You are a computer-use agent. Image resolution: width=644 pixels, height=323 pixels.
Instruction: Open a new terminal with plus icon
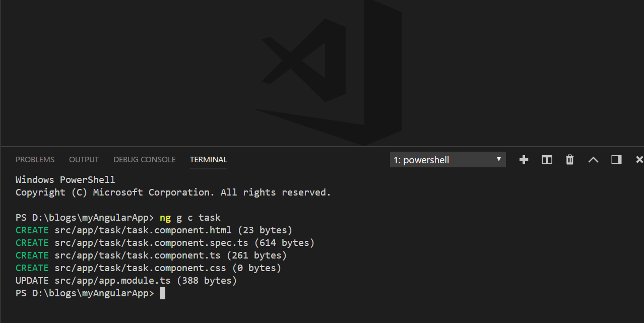click(x=524, y=160)
